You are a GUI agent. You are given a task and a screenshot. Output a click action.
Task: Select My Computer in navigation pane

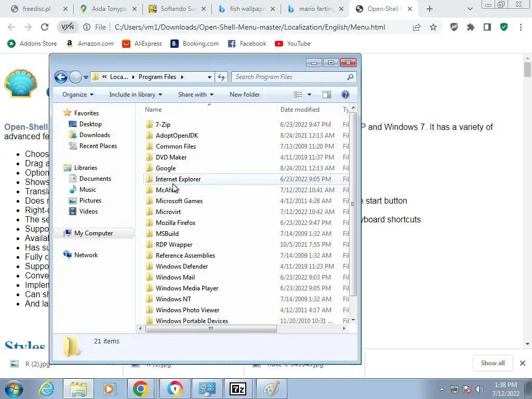point(94,233)
